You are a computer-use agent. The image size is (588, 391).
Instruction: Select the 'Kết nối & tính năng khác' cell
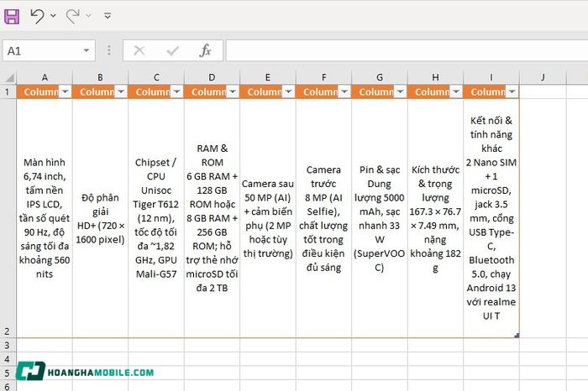click(491, 218)
